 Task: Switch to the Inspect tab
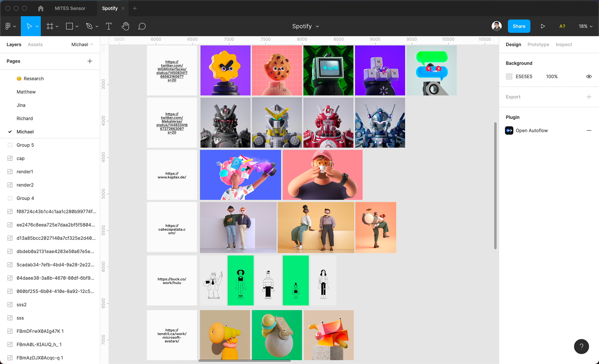564,44
